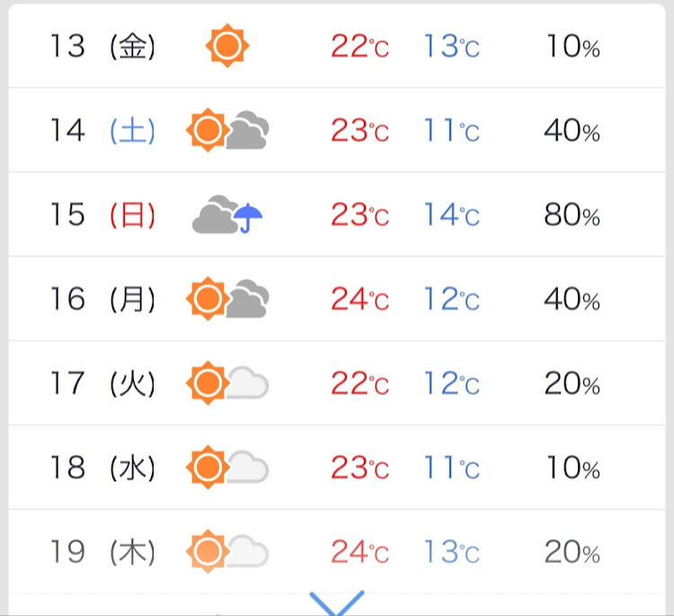Tap the 11°C low for the 18th
This screenshot has height=616, width=674.
[x=452, y=467]
